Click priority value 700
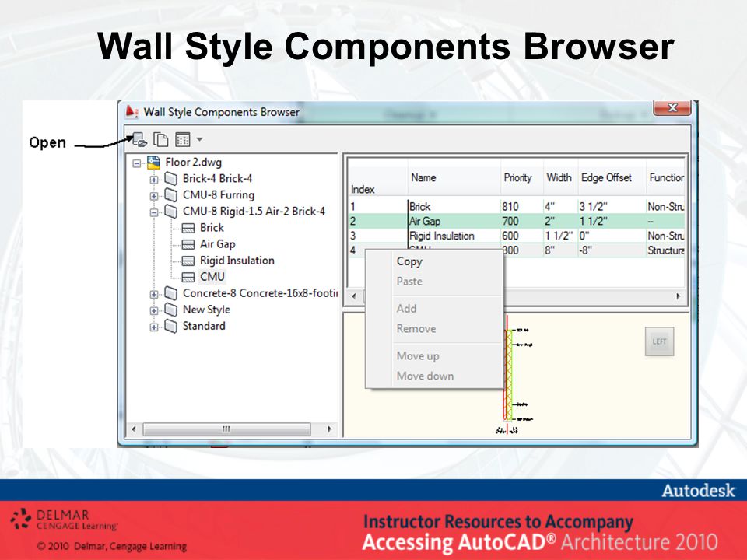This screenshot has height=560, width=747. click(510, 222)
